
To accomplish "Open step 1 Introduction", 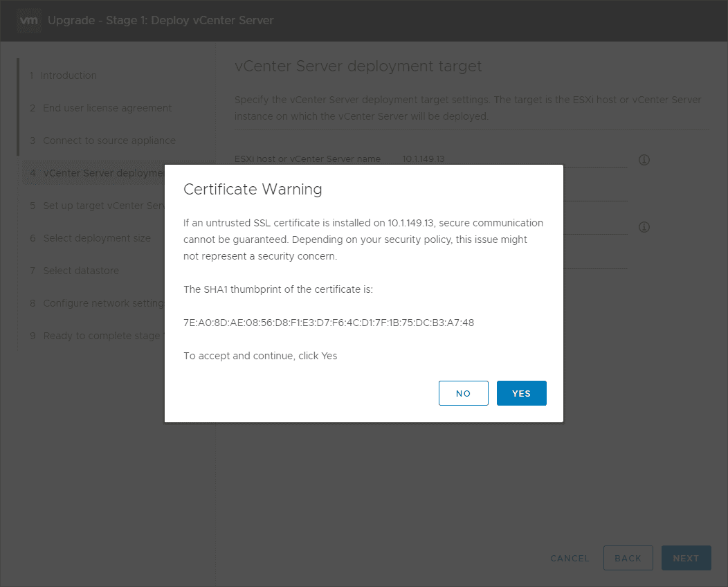I will click(x=69, y=75).
